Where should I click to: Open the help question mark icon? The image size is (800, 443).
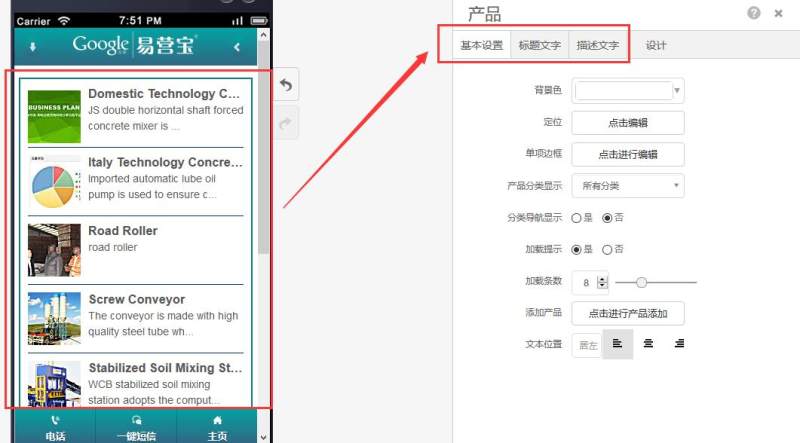click(x=754, y=13)
